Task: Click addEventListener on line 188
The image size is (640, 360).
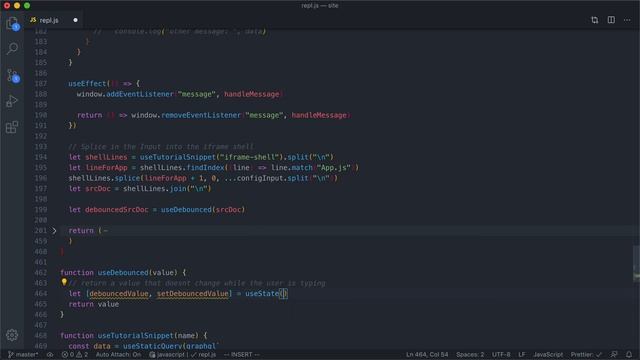Action: (140, 94)
